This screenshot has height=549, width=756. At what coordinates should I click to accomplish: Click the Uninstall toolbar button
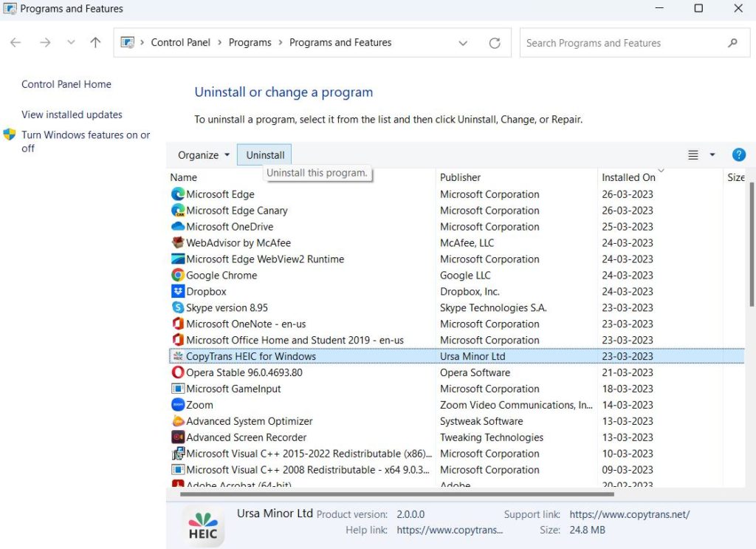click(265, 155)
